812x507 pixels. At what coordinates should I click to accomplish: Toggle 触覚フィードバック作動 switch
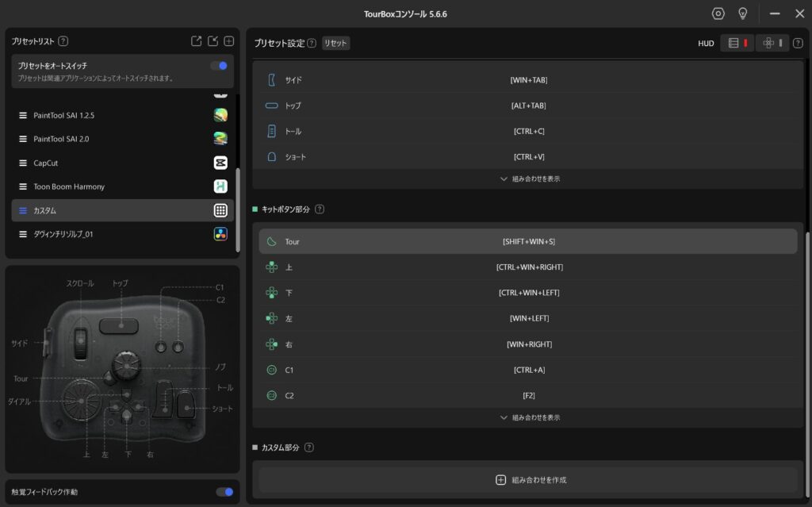point(224,492)
